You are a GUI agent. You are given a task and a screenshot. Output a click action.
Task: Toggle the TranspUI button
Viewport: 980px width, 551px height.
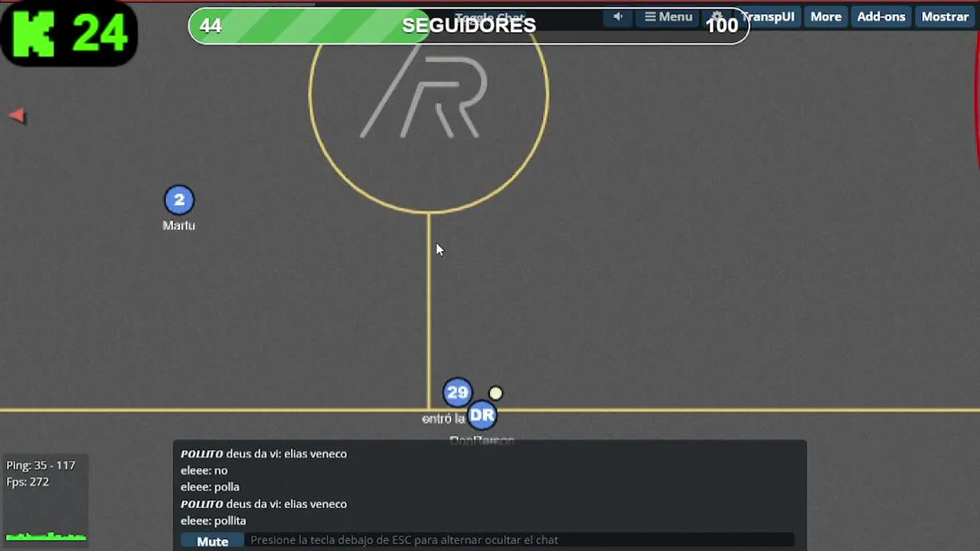click(767, 16)
